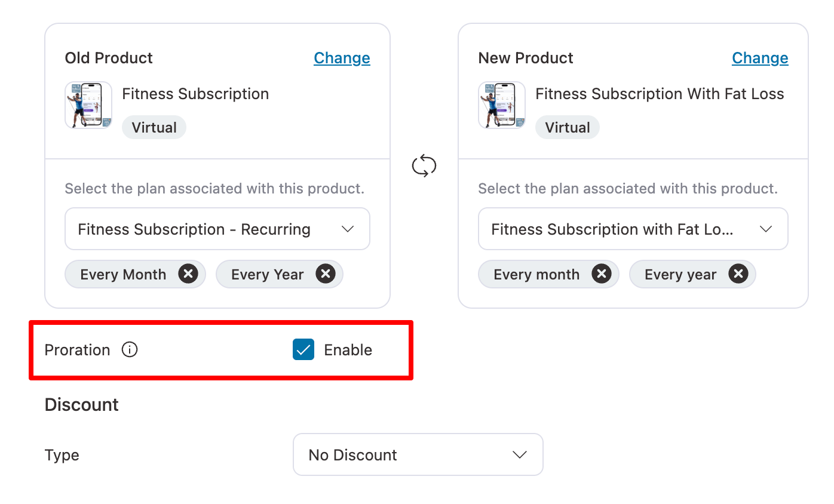The image size is (834, 504).
Task: Remove the New Product "Every month" tag
Action: pos(602,274)
